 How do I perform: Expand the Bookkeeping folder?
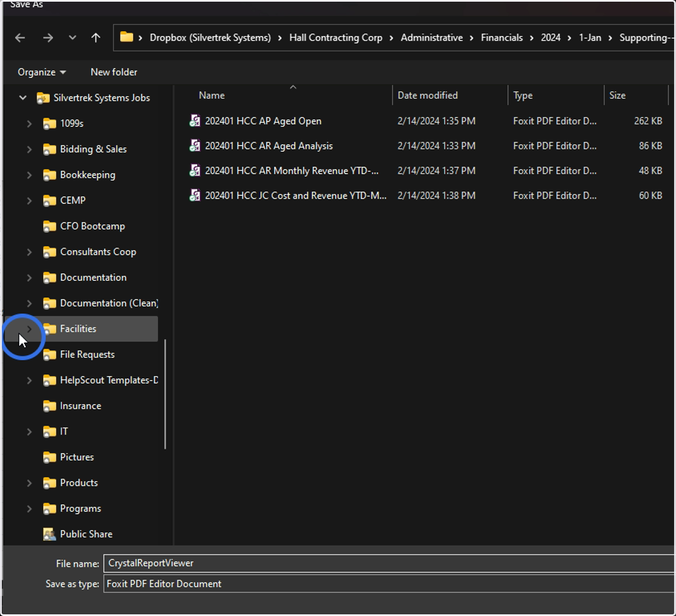(29, 175)
